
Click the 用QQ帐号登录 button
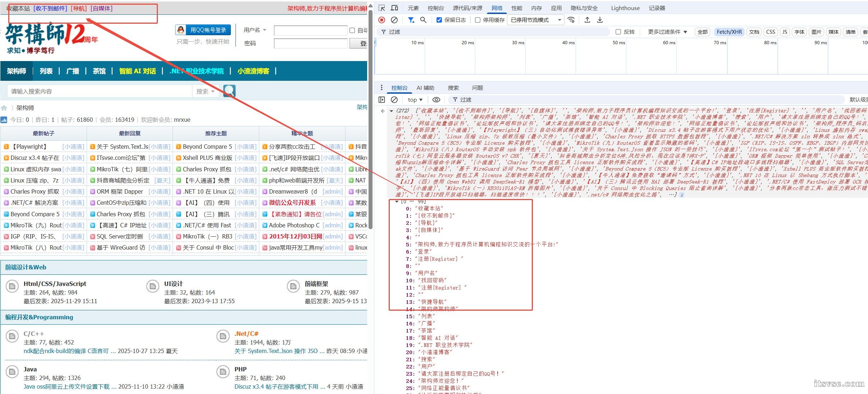(204, 30)
